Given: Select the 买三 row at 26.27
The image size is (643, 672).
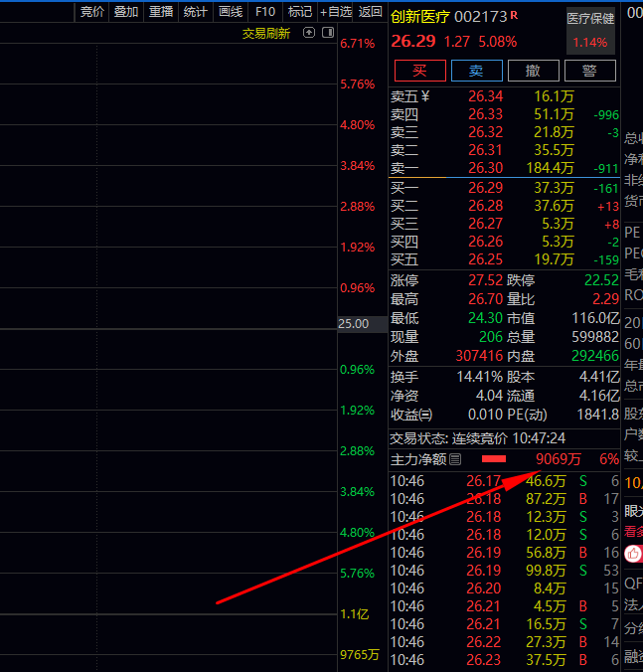Looking at the screenshot, I should tap(504, 224).
